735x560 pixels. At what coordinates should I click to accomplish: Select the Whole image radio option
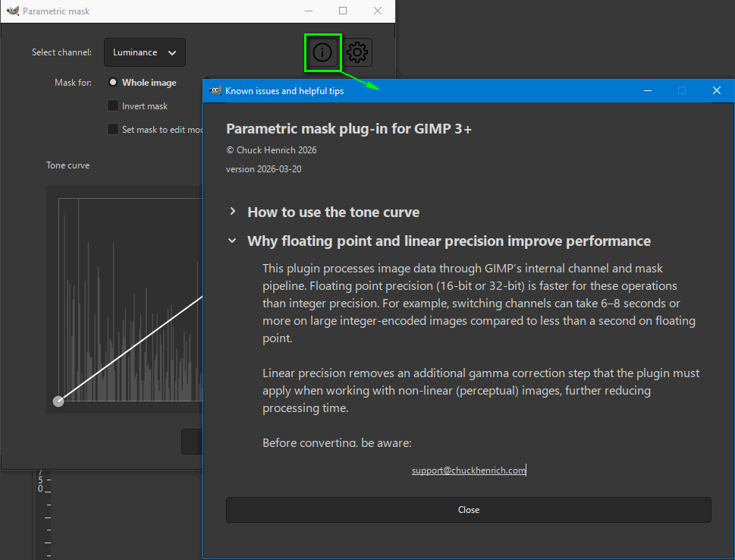point(114,83)
